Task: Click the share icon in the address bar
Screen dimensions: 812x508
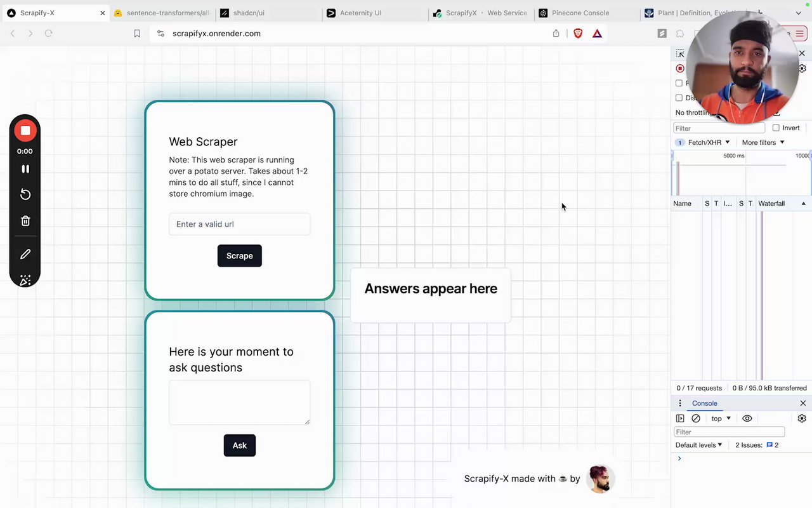Action: coord(556,34)
